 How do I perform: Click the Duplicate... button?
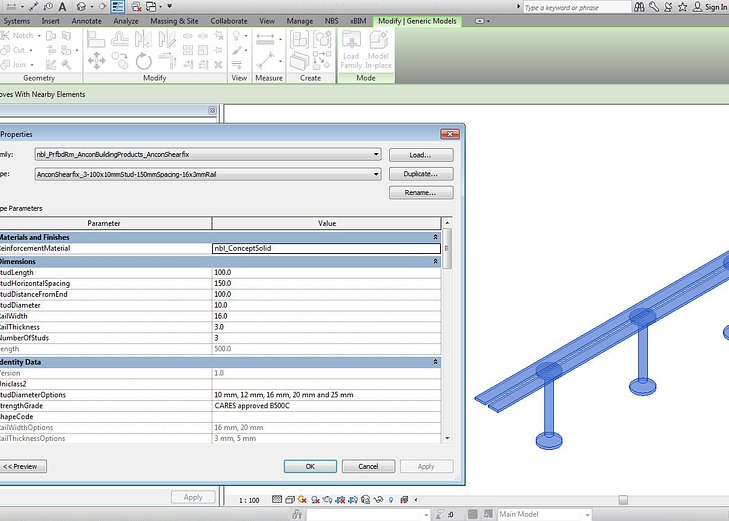click(x=420, y=174)
